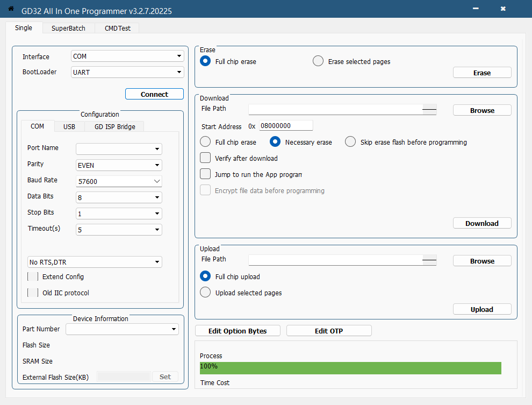The width and height of the screenshot is (532, 405).
Task: Select the COM configuration tab
Action: [x=37, y=126]
